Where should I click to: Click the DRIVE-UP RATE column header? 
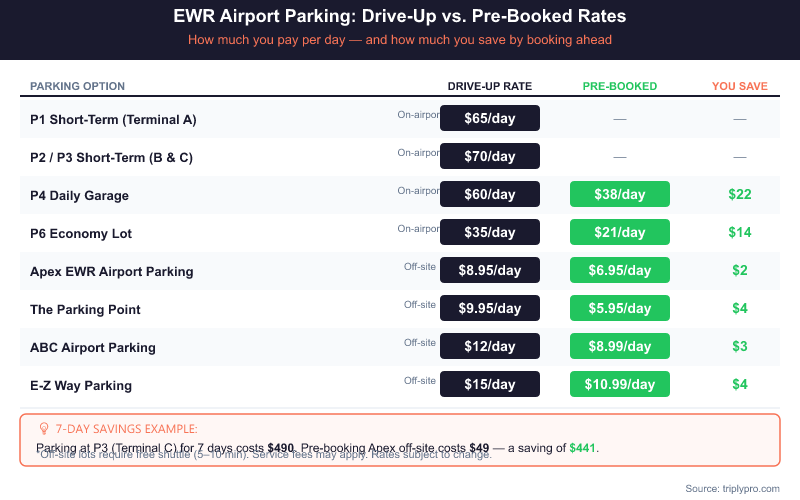point(490,86)
